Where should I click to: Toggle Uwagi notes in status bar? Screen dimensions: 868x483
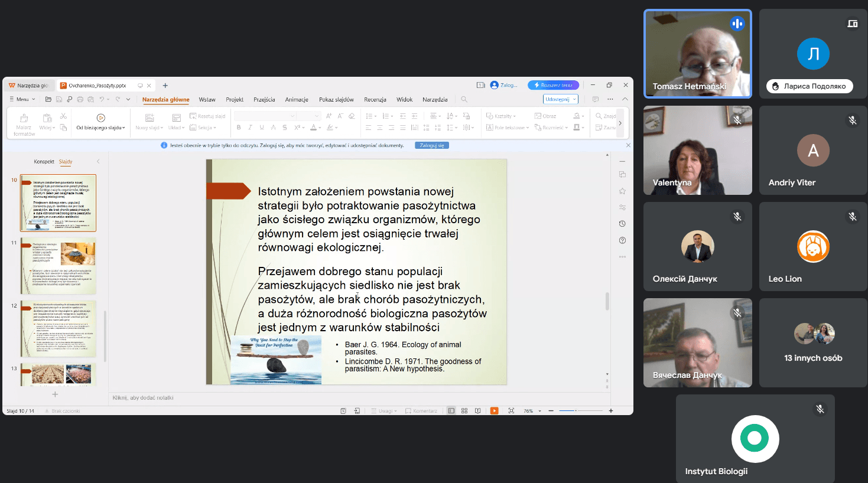[x=384, y=411]
